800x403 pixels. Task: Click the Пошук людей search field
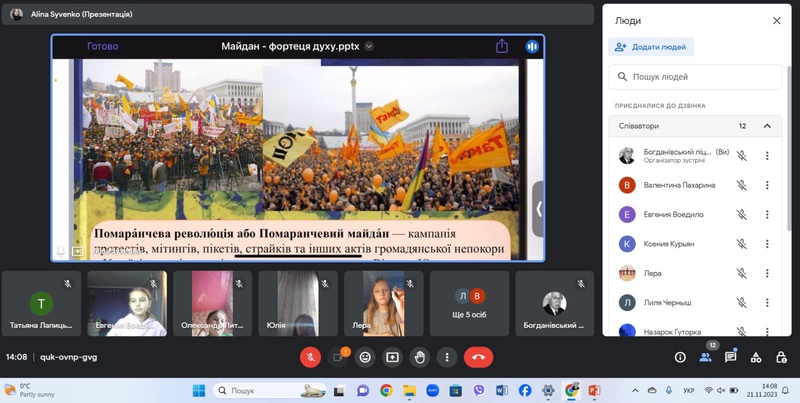(x=695, y=77)
